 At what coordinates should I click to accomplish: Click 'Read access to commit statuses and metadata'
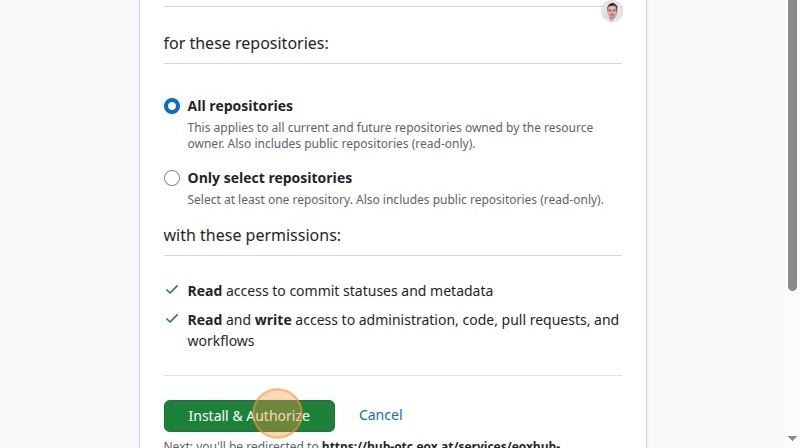click(340, 291)
